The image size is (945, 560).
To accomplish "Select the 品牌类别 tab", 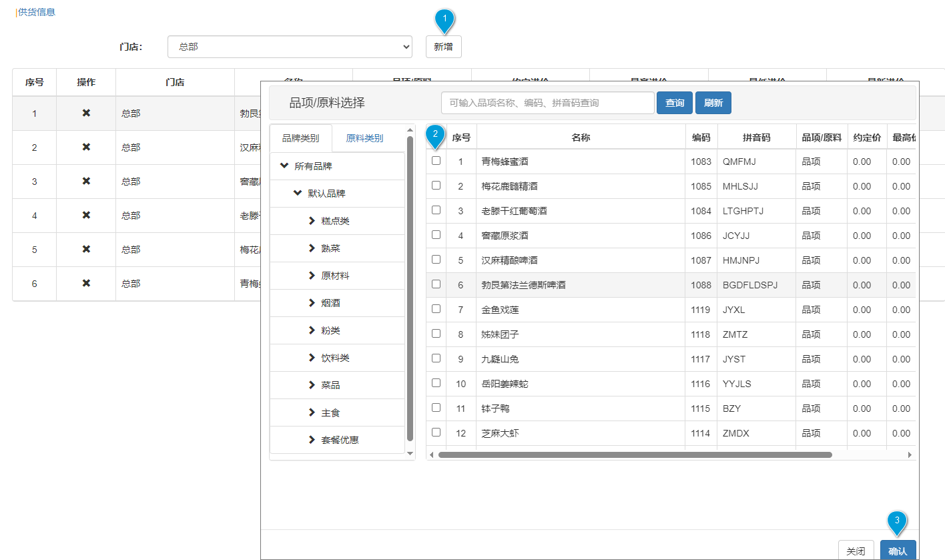I will coord(300,139).
